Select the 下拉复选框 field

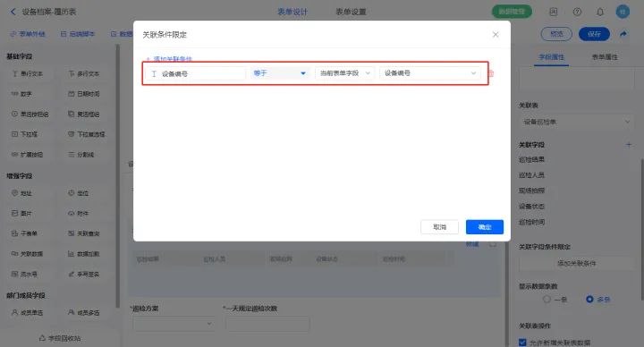(x=87, y=134)
